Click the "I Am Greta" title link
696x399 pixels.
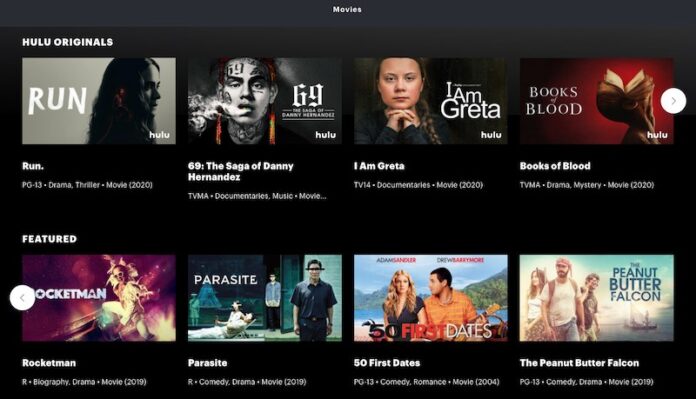point(379,166)
